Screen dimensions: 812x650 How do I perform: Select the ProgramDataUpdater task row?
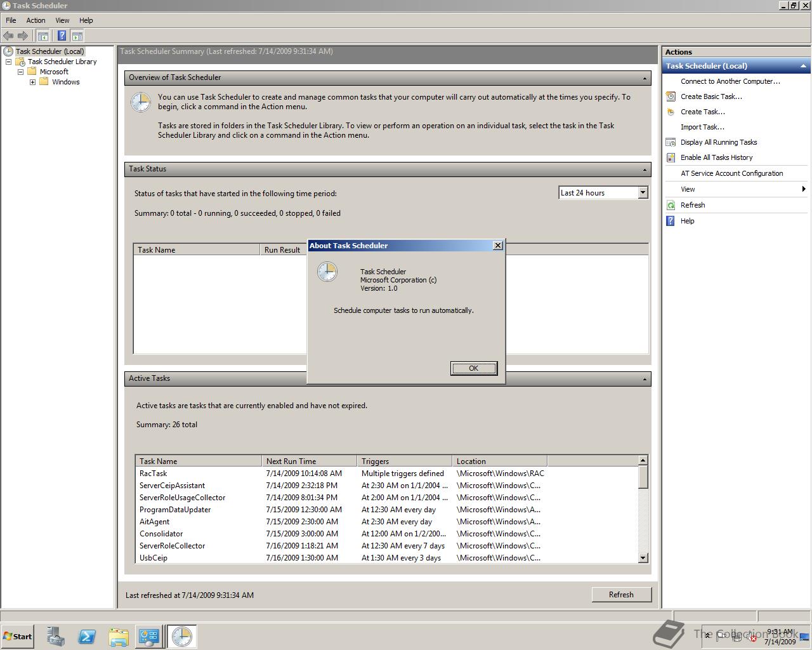386,510
